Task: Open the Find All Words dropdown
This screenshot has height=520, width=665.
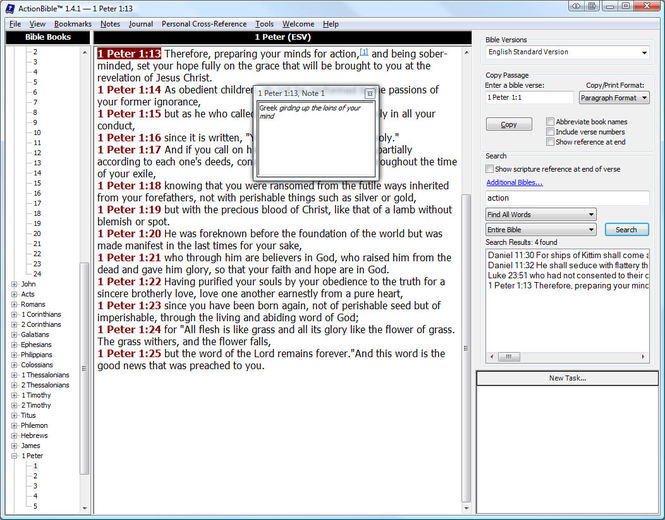Action: (541, 214)
